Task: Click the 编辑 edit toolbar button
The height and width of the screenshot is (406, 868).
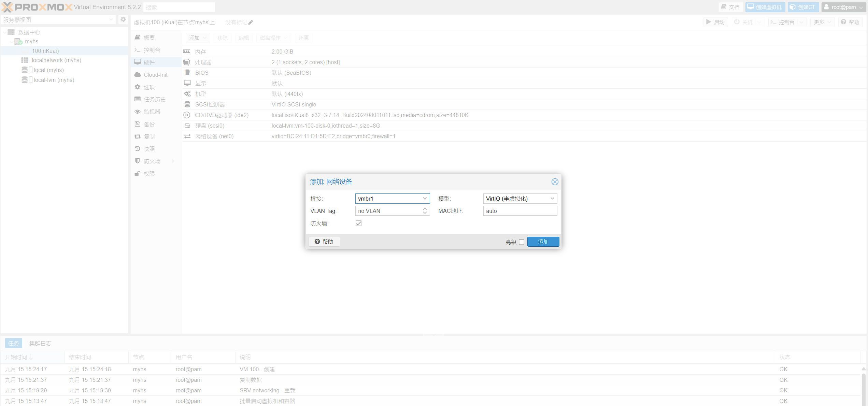Action: click(x=244, y=38)
